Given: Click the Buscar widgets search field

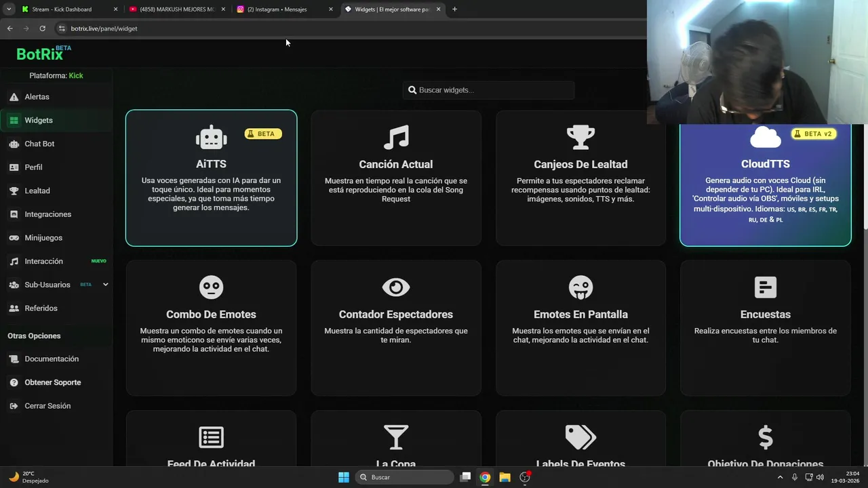Looking at the screenshot, I should point(488,90).
